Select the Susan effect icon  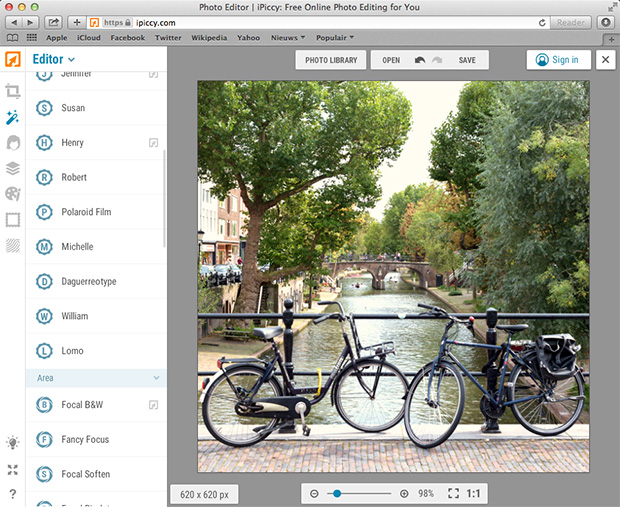[44, 108]
